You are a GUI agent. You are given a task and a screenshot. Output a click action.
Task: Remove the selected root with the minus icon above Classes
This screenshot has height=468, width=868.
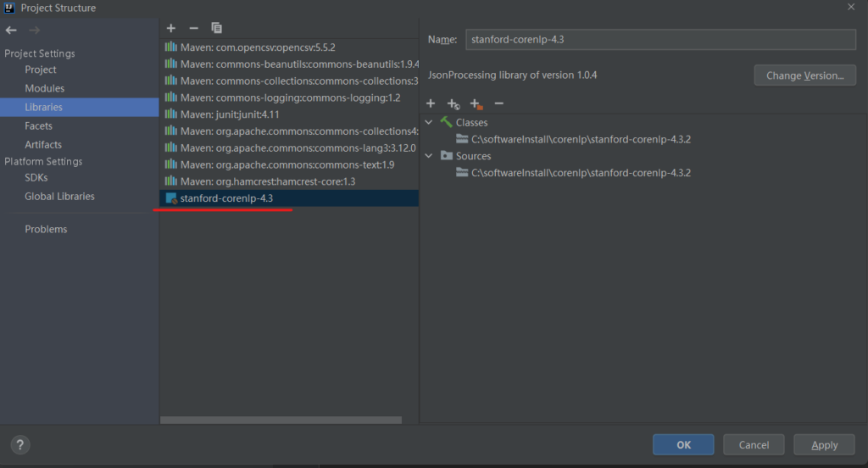point(498,103)
